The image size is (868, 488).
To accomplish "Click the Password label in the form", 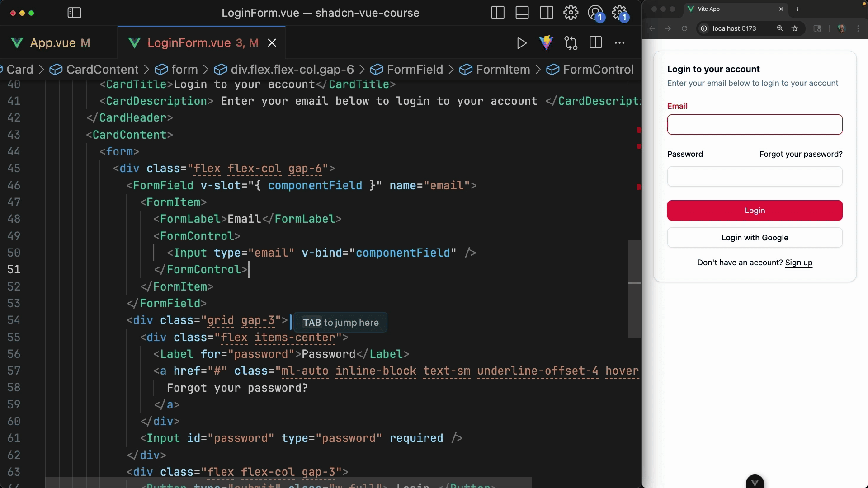I will (x=685, y=154).
